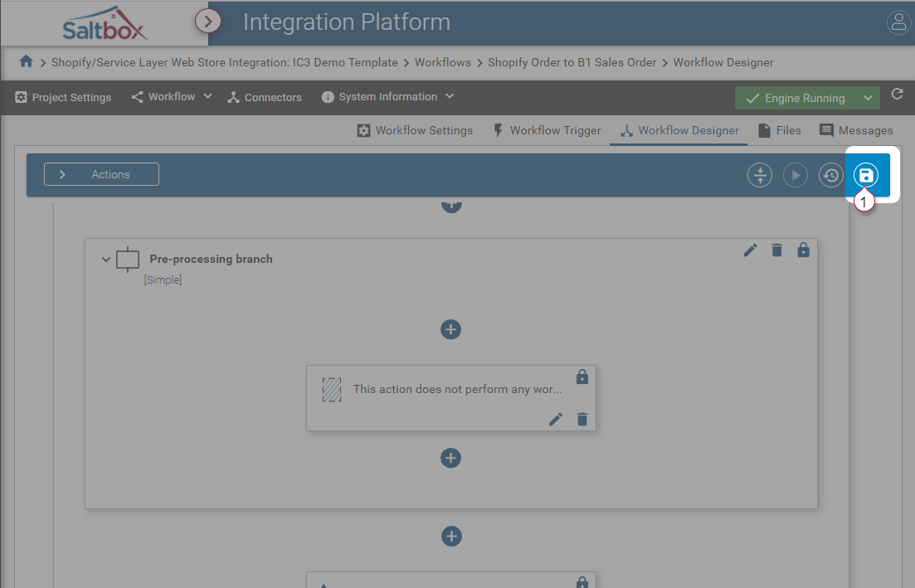This screenshot has width=915, height=588.
Task: Select the Workflow Designer tab
Action: [680, 131]
